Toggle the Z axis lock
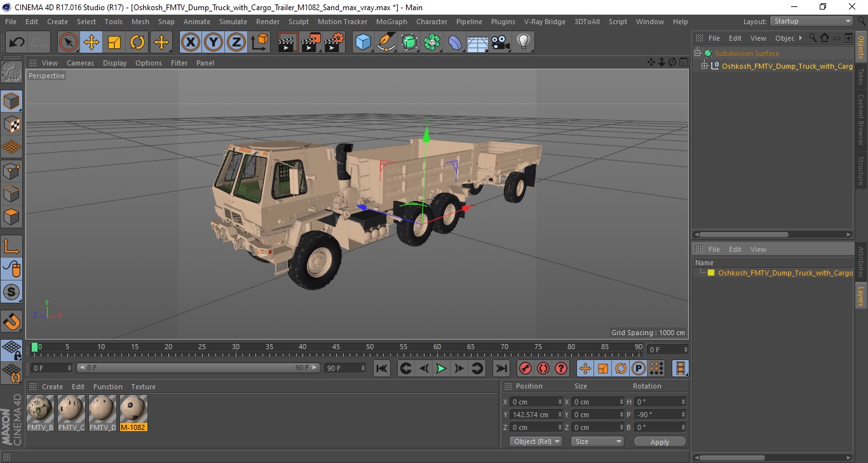This screenshot has height=463, width=868. (236, 43)
